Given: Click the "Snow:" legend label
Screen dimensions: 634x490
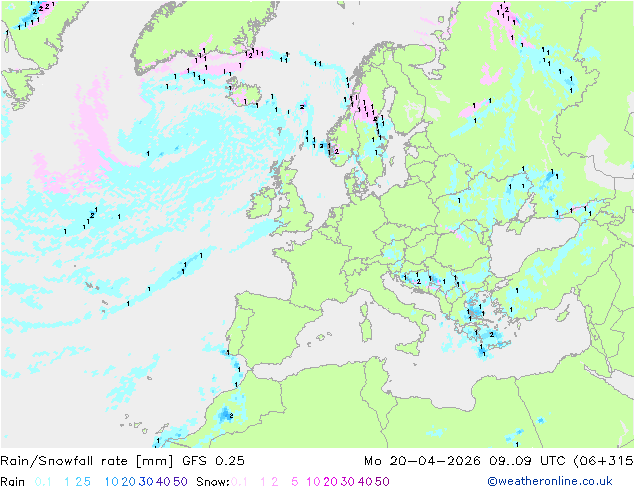Looking at the screenshot, I should [x=213, y=482].
